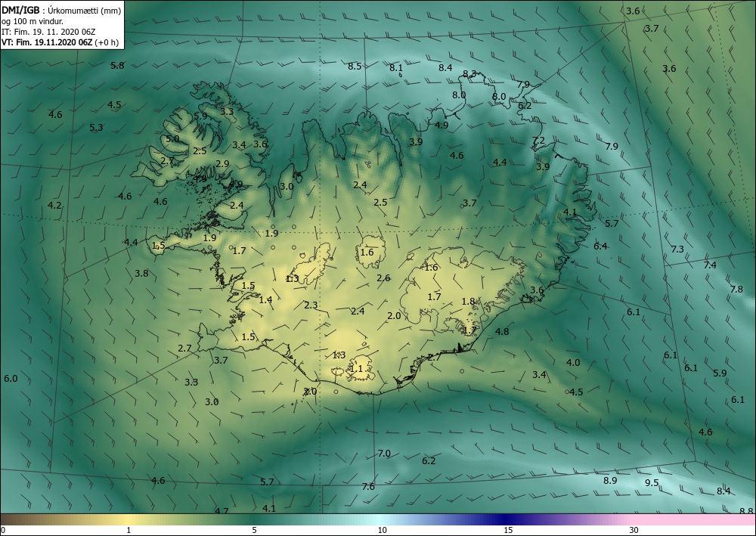
Task: Click the 'DMI/IGB : Úrkomumætti (mm)' title line
Action: click(x=61, y=10)
